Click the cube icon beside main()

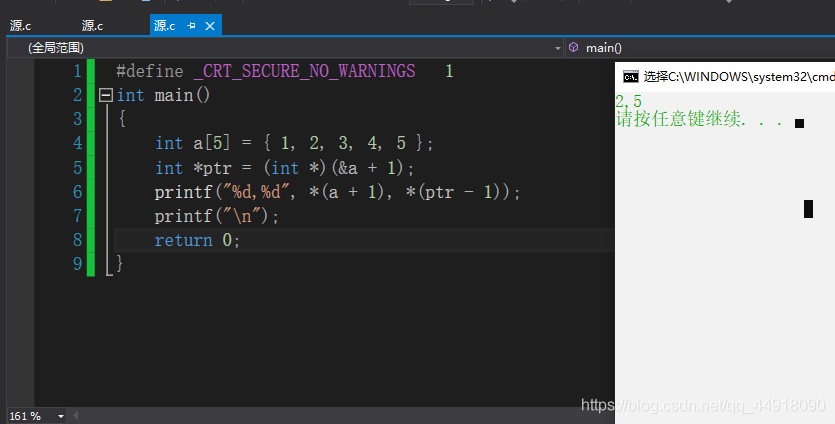(x=574, y=47)
